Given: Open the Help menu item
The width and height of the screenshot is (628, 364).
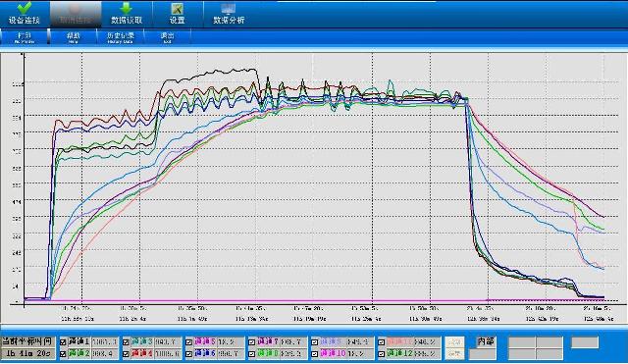Looking at the screenshot, I should click(74, 37).
